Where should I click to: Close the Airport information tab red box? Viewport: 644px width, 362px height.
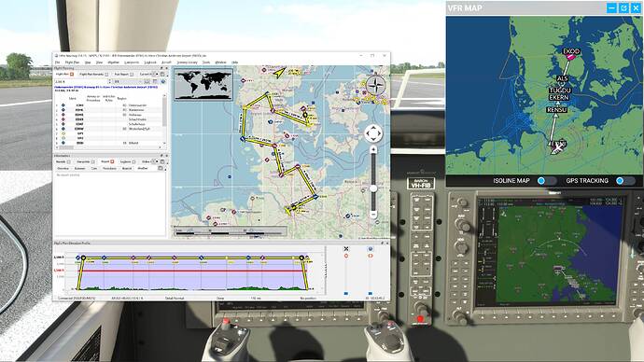(x=112, y=161)
